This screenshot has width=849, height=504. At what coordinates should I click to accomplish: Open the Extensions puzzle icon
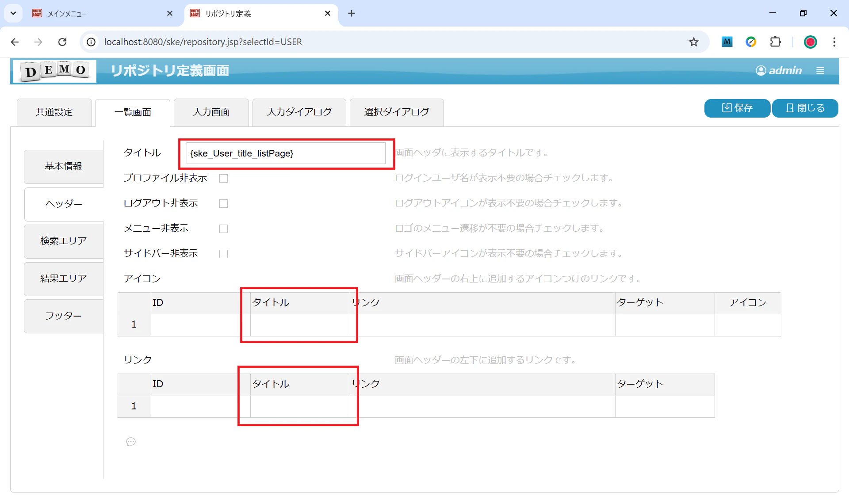775,42
